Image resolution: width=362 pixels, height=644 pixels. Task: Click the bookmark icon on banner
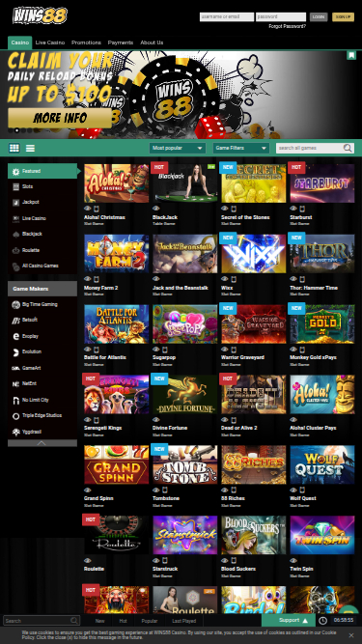(351, 55)
